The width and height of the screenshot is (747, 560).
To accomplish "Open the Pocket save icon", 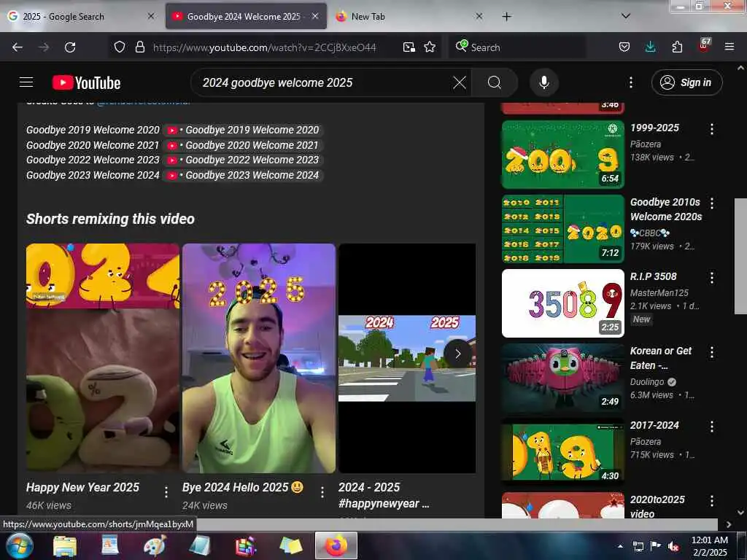I will (x=624, y=47).
